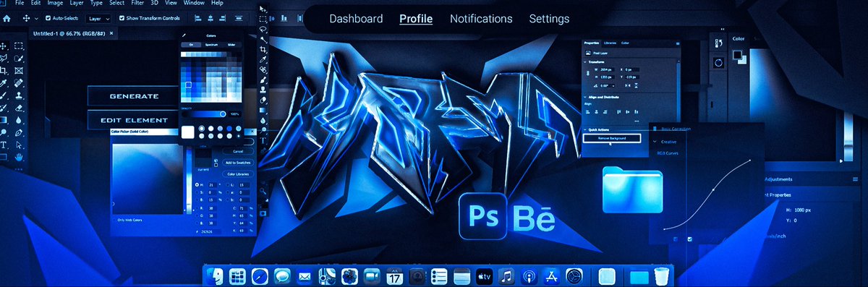Select the Eraser tool in the left toolbar
Viewport: 868px width, 287px height.
[x=19, y=108]
